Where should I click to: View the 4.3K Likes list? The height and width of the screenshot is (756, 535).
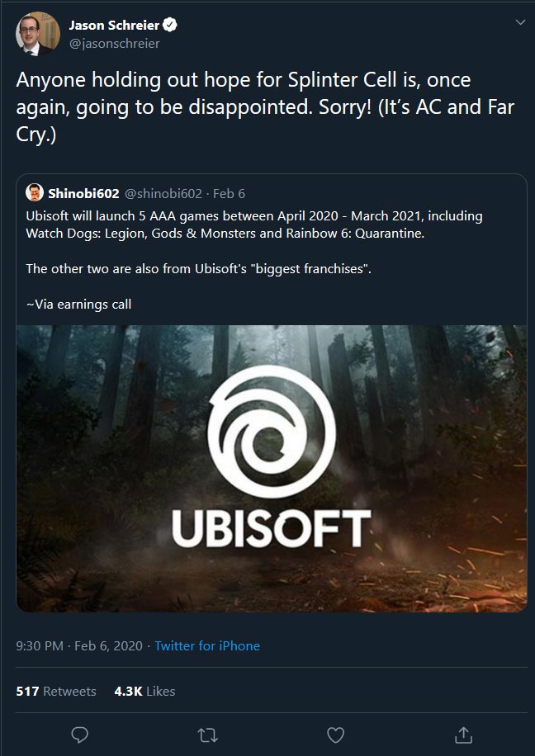(144, 691)
